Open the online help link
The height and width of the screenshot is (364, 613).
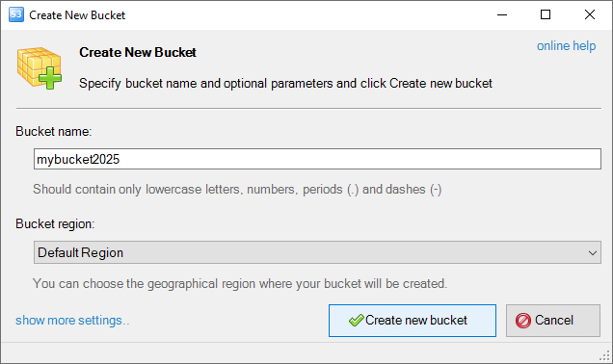[566, 45]
